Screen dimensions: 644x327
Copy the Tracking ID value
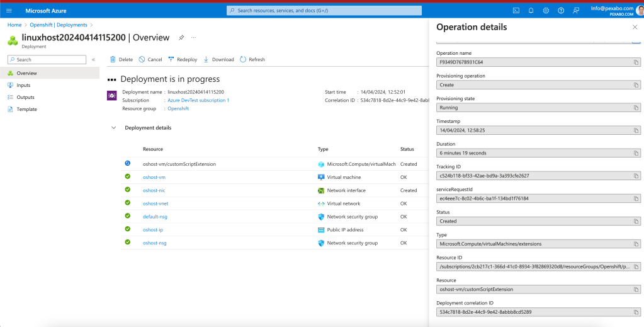pyautogui.click(x=636, y=176)
